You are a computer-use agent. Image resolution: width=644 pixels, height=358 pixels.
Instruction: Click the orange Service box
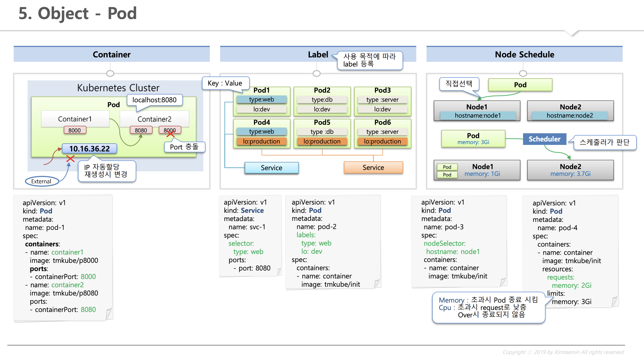point(373,167)
